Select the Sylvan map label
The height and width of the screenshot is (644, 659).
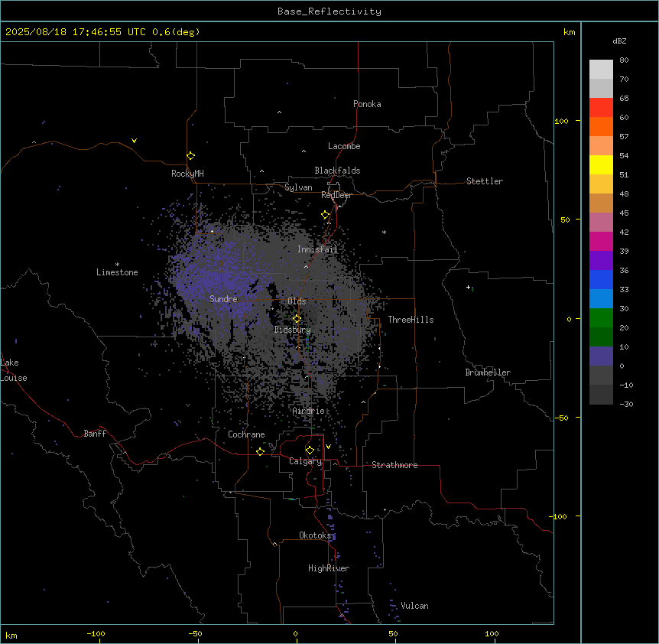[x=298, y=187]
